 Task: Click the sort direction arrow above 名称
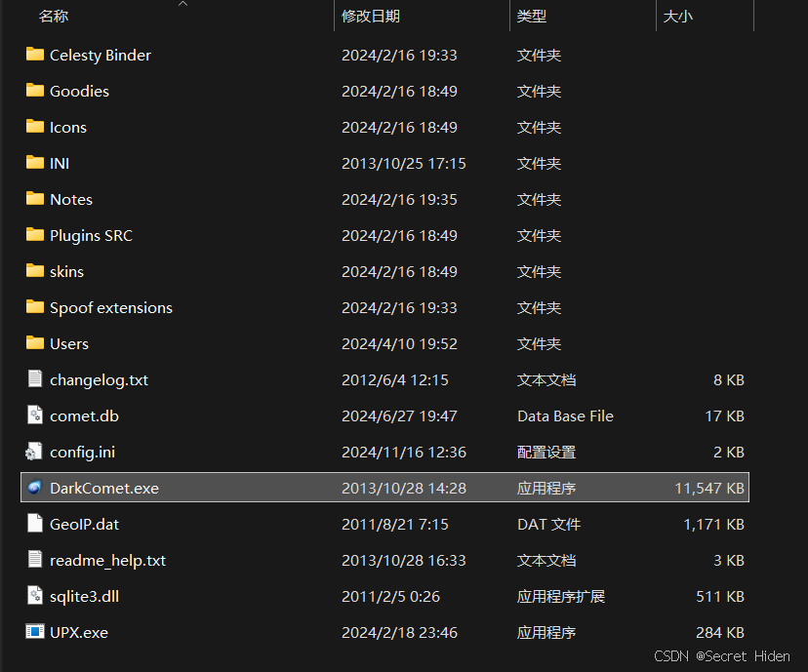(x=182, y=4)
